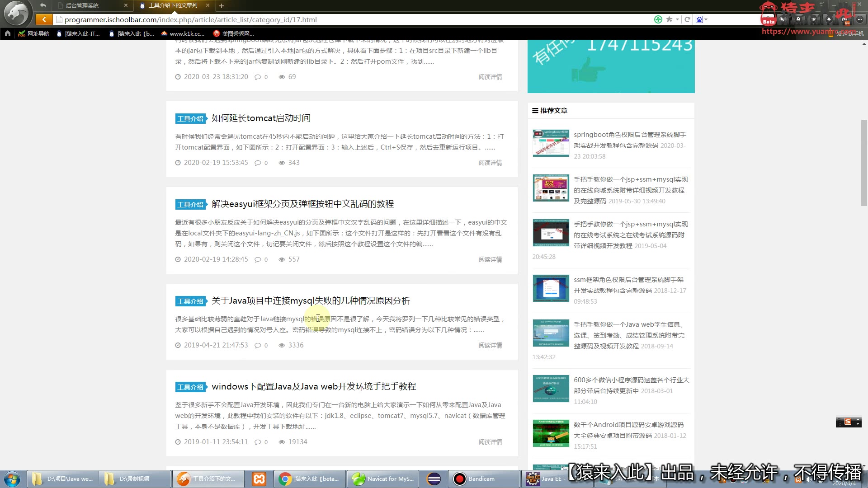The image size is (868, 488).
Task: Click the home icon in bookmarks bar
Action: pos(7,33)
